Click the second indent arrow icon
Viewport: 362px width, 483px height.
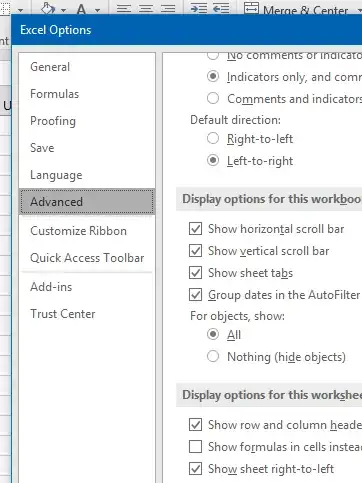[x=221, y=8]
